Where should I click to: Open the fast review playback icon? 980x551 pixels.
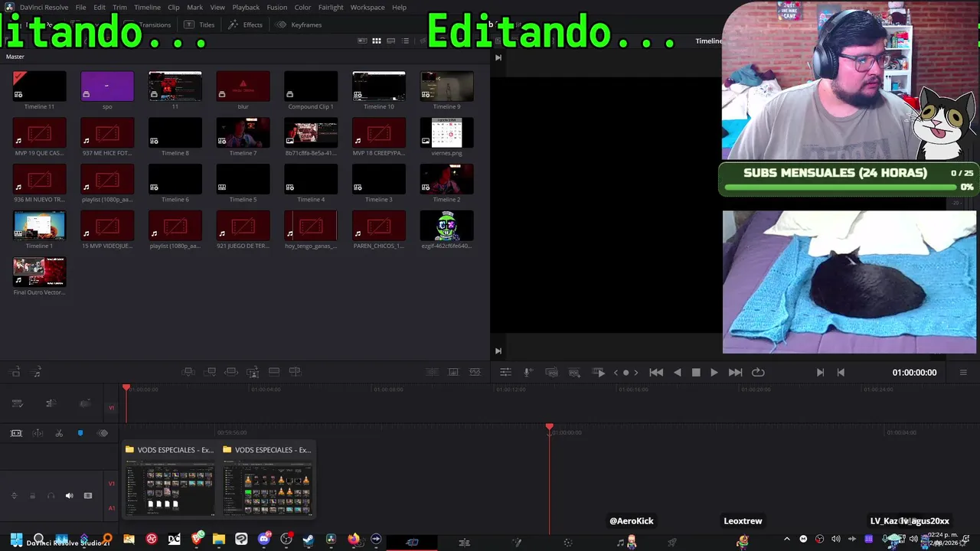[599, 372]
